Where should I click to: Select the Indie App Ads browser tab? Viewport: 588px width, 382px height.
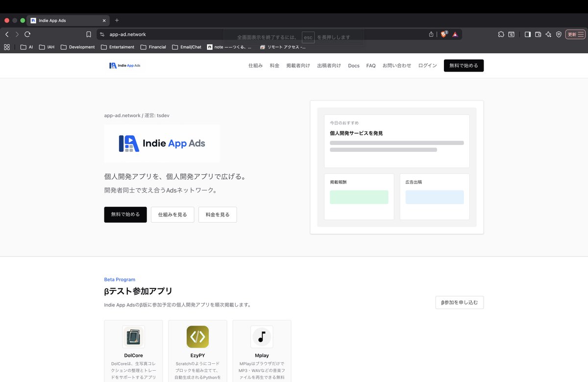[x=69, y=21]
